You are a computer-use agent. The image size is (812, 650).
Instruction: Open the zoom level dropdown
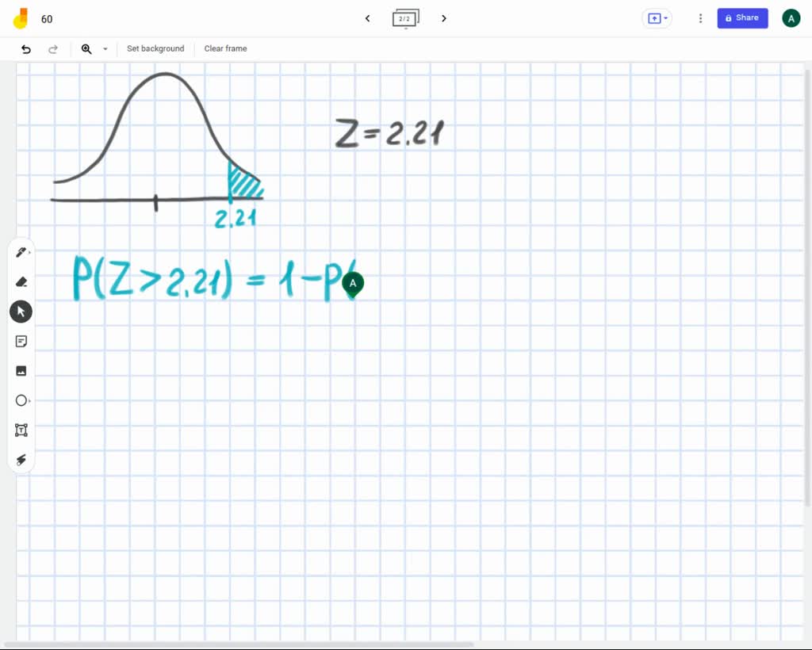[x=105, y=48]
